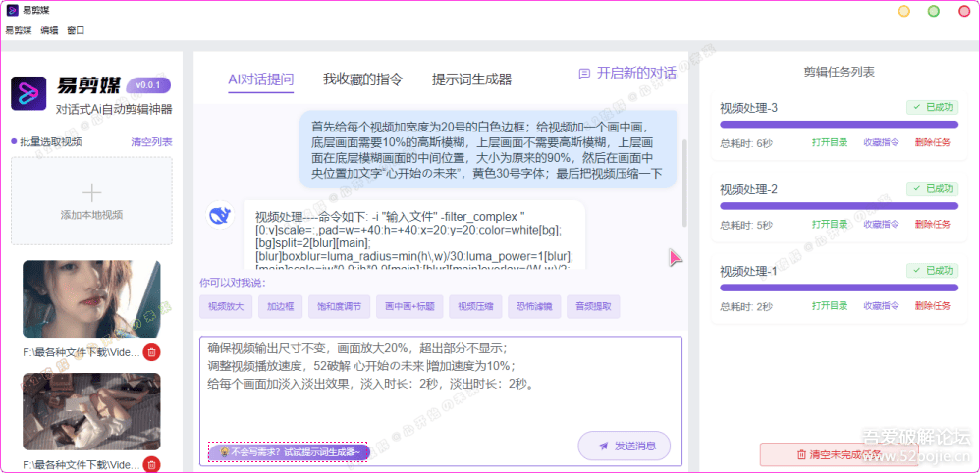The image size is (980, 473).
Task: Click 发送消息 send button
Action: pyautogui.click(x=625, y=446)
